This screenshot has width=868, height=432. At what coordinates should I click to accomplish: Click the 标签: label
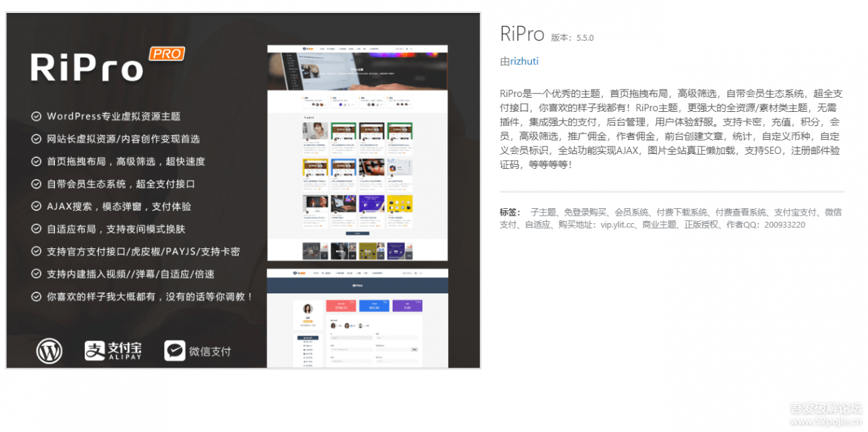pos(510,212)
